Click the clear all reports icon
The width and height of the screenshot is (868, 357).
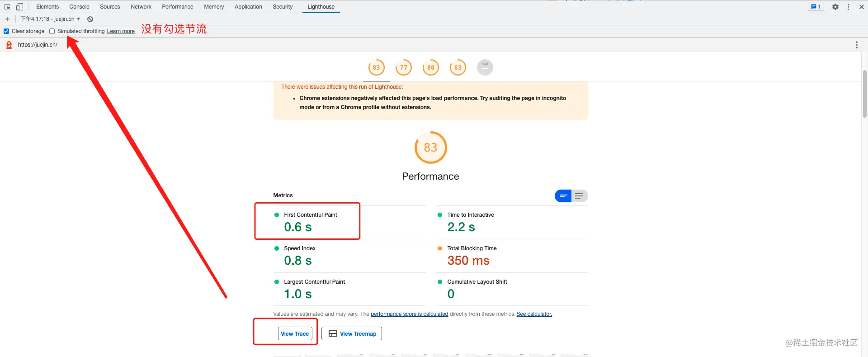(90, 19)
